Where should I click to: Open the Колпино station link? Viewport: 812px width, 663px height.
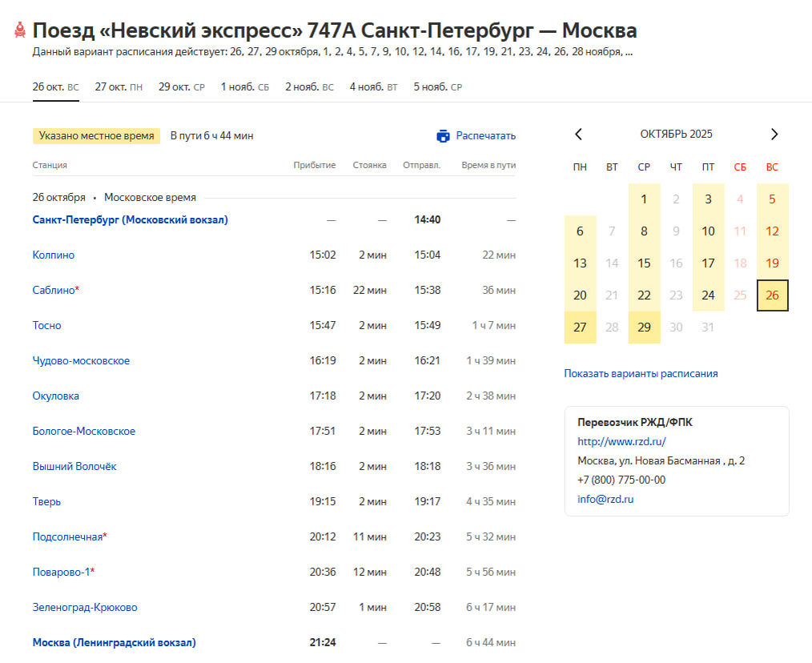click(54, 255)
